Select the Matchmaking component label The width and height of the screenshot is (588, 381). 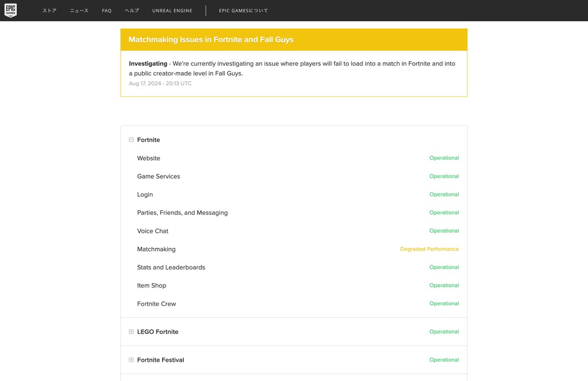point(156,249)
